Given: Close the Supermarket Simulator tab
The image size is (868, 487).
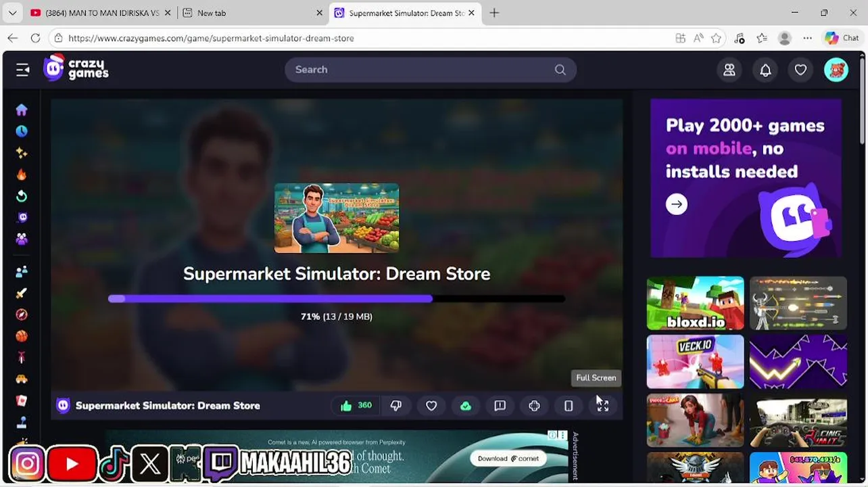Looking at the screenshot, I should (471, 13).
